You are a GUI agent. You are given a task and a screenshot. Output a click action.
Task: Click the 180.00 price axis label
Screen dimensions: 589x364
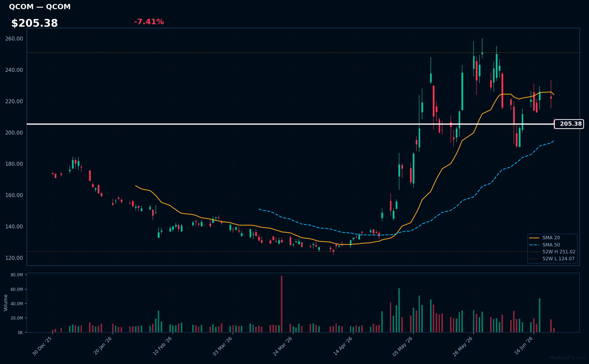pos(14,164)
